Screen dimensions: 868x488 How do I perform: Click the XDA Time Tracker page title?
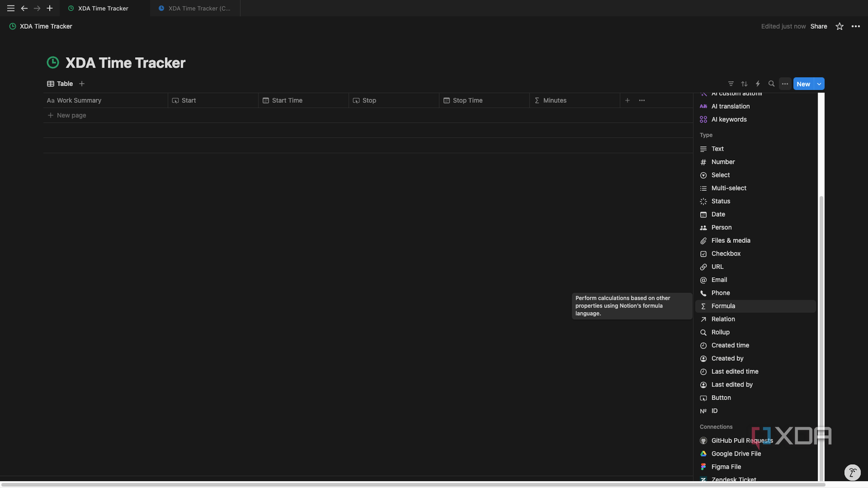tap(126, 63)
